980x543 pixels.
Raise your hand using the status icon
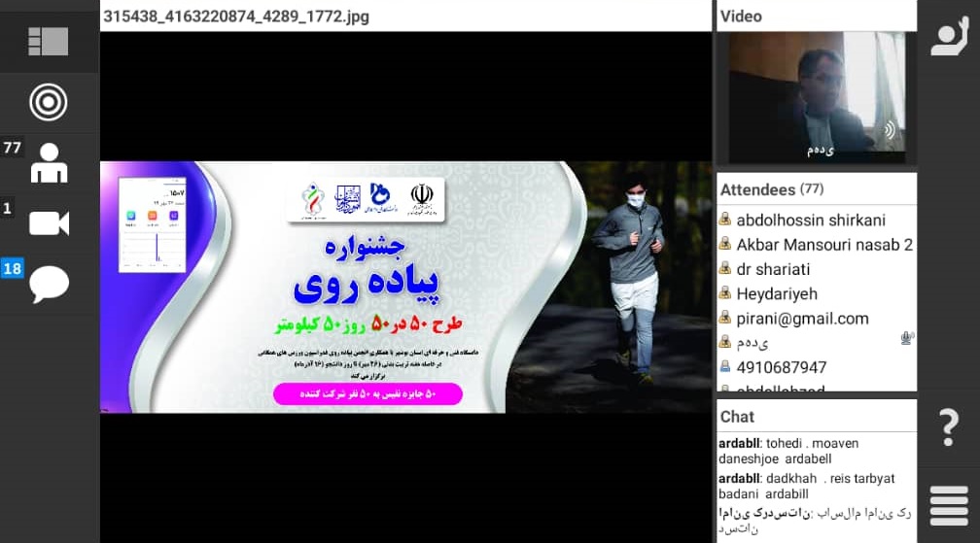tap(949, 38)
